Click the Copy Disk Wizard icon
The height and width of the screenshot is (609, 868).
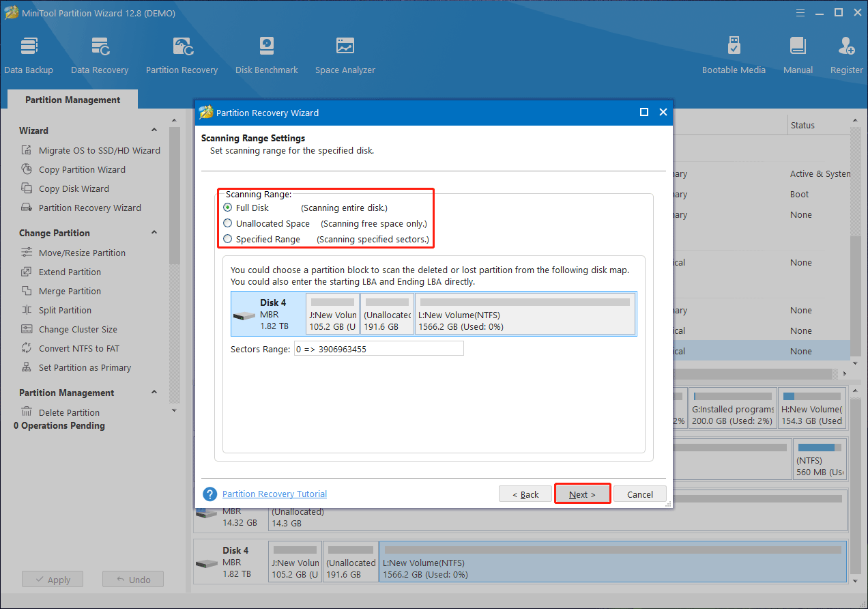click(27, 188)
